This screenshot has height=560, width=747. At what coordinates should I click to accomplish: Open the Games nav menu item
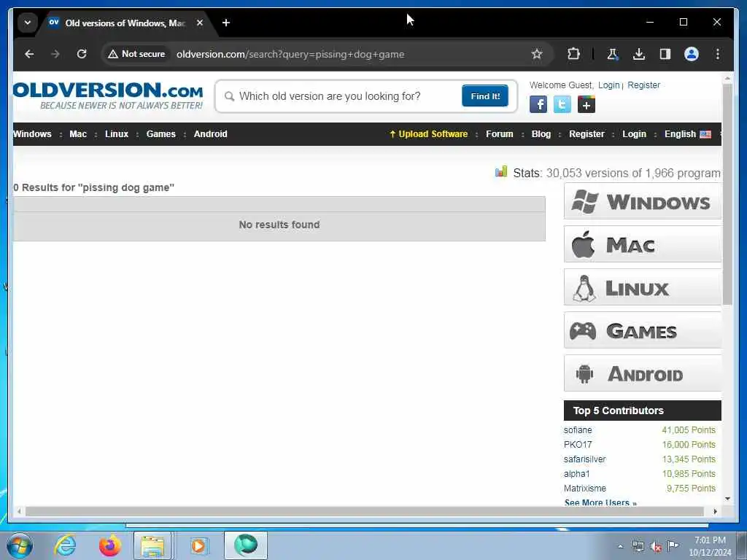[x=161, y=134]
